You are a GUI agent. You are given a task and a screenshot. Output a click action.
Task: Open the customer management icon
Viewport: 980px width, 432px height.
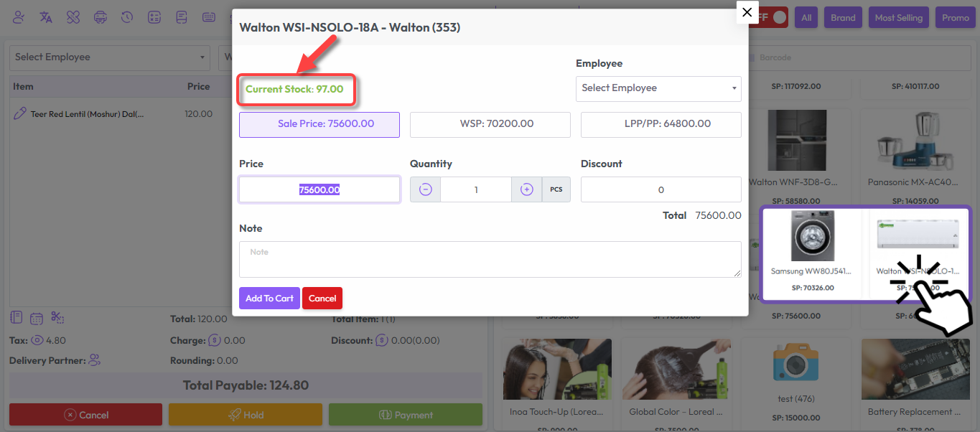(x=18, y=17)
